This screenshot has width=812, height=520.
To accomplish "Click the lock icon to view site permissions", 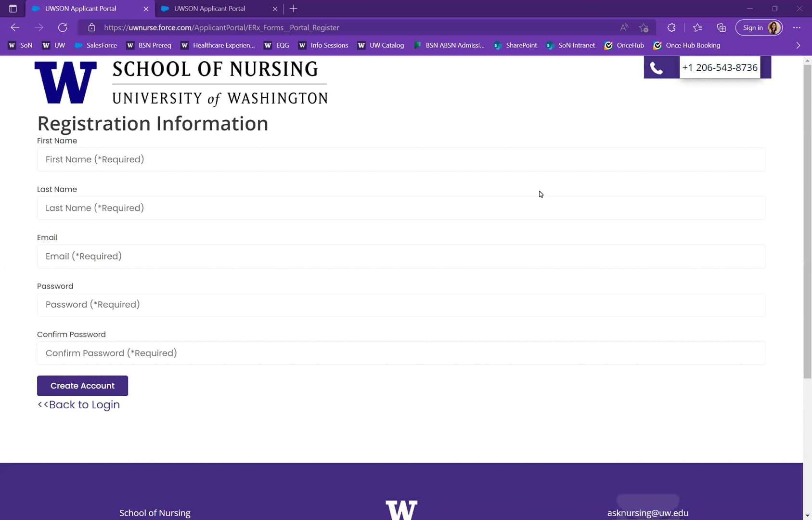I will pos(91,27).
